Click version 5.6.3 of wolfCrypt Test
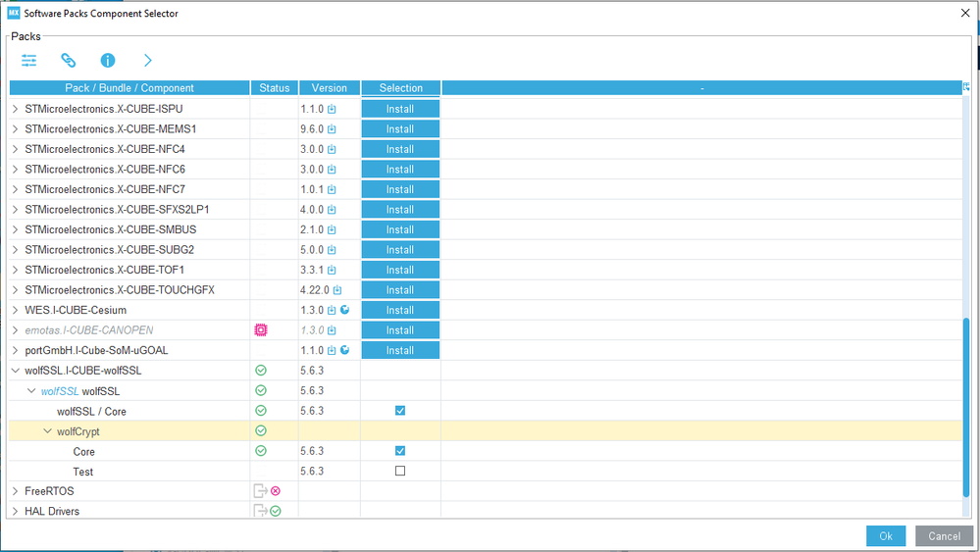This screenshot has height=552, width=980. coord(312,471)
